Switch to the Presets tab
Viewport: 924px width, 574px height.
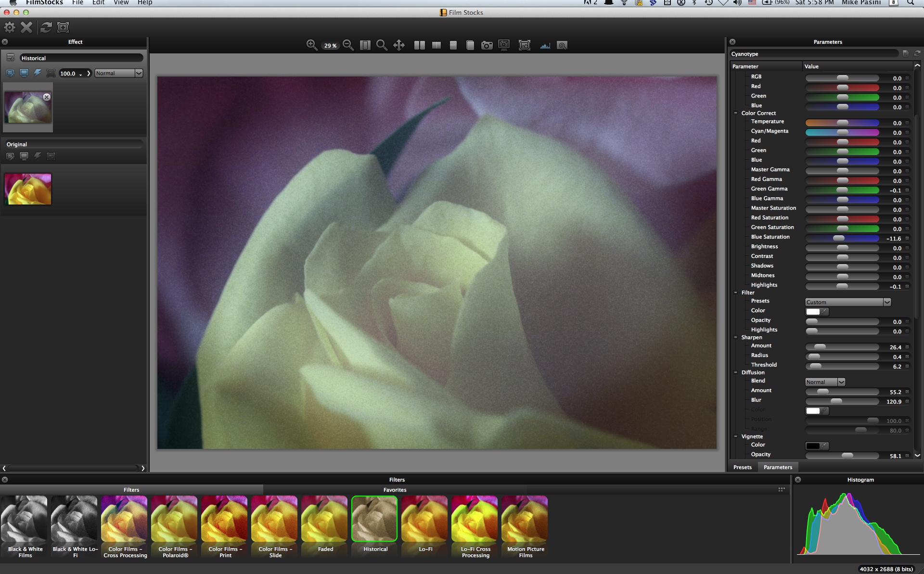click(x=742, y=467)
